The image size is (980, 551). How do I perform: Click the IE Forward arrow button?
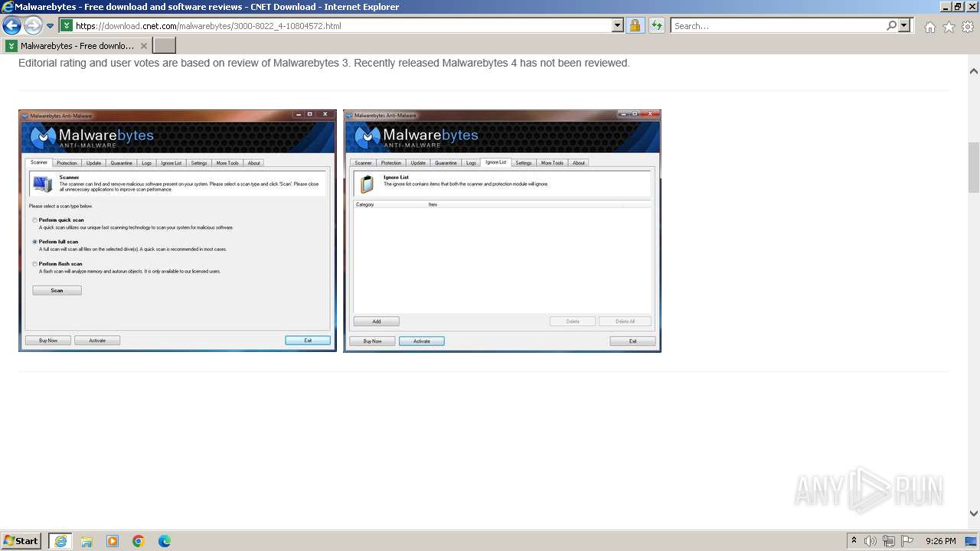[x=33, y=25]
